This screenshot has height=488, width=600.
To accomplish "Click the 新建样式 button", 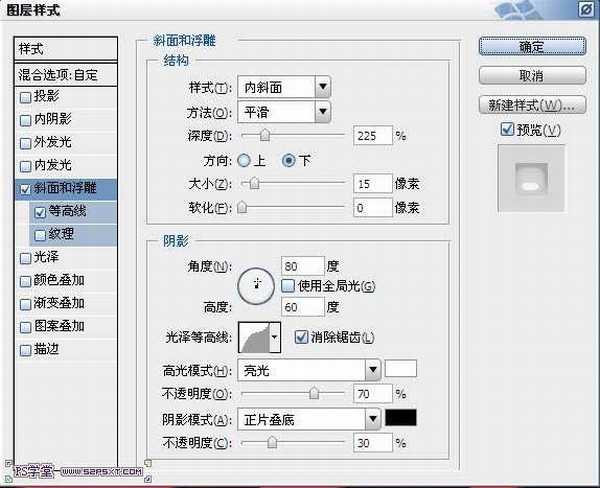I will click(531, 105).
